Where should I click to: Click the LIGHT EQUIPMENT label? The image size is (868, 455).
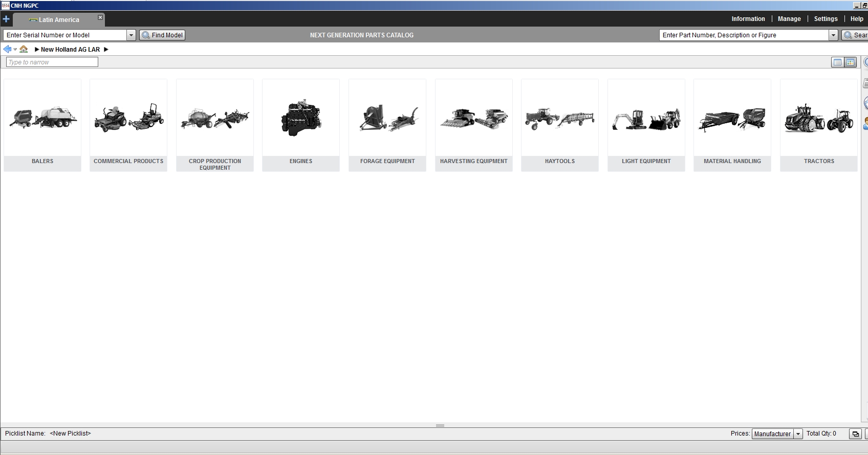click(646, 161)
